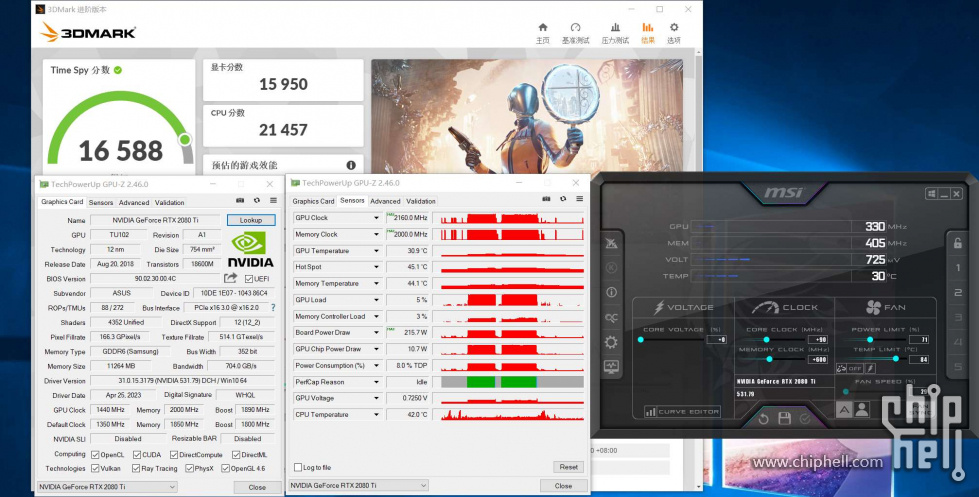Click screenshot camera icon in Sensors GPU-Z window

click(x=546, y=199)
